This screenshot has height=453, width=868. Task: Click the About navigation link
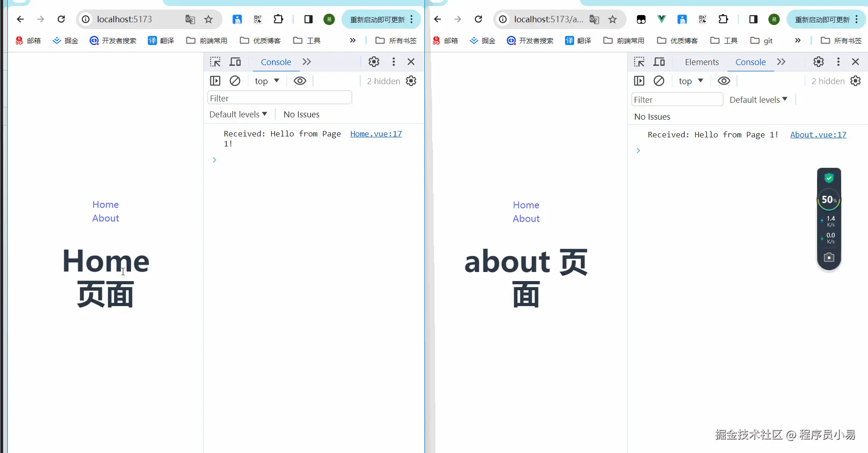click(x=105, y=218)
